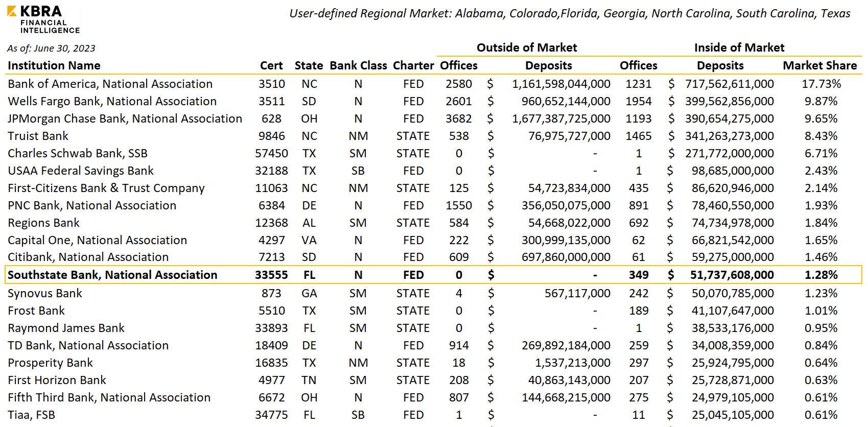Click Synovus outside deposits 567,117,000

[577, 293]
